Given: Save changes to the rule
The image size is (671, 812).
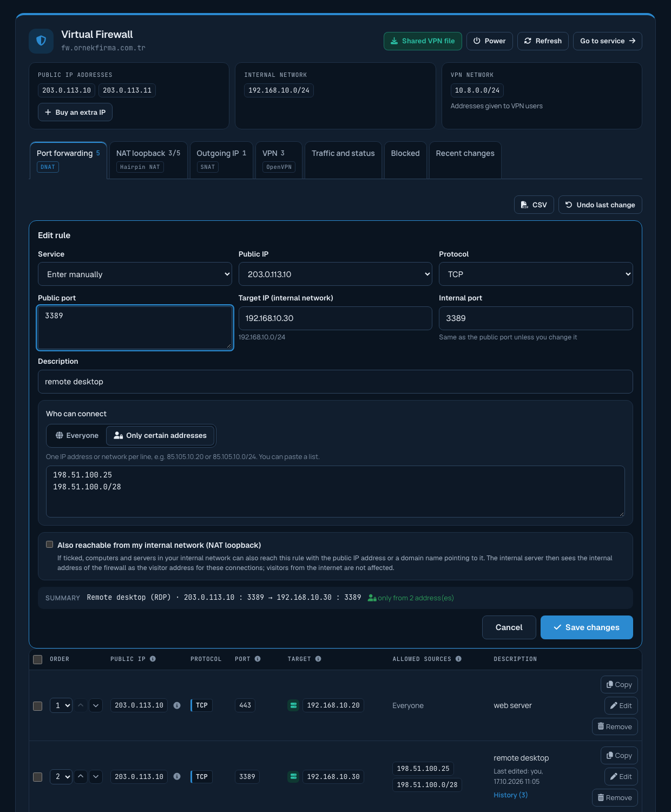Looking at the screenshot, I should tap(587, 627).
